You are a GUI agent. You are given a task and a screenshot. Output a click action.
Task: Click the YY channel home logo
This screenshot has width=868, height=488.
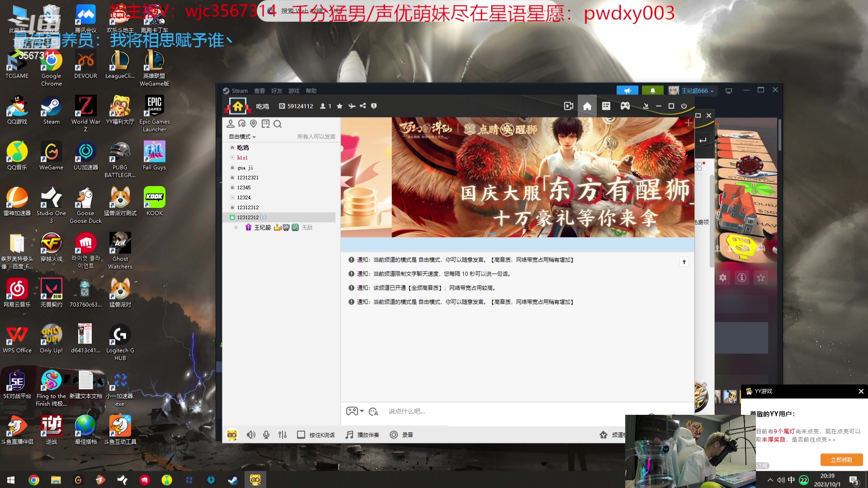238,106
